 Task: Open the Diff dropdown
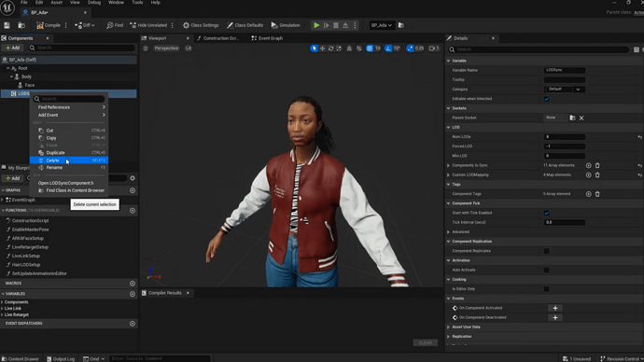pos(85,25)
